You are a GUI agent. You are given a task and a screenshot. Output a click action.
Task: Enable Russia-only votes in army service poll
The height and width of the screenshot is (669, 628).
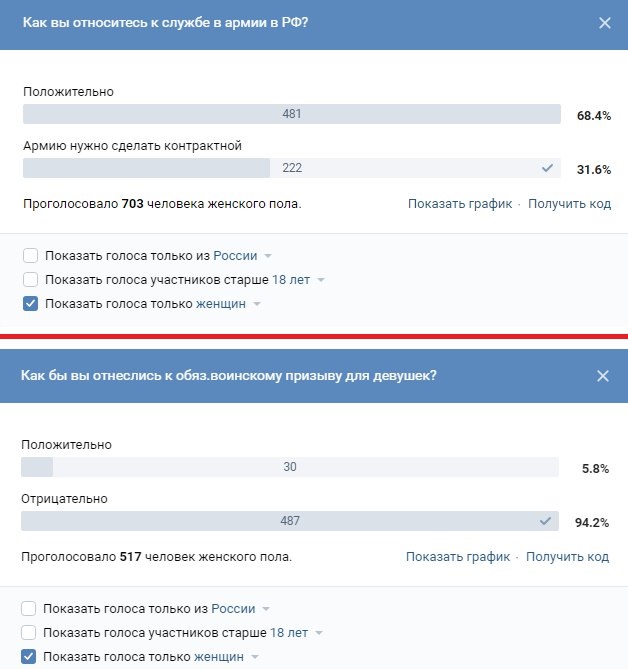point(31,256)
